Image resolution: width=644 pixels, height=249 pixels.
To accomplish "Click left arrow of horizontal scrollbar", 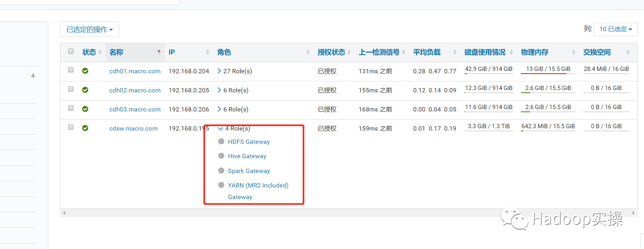I will click(64, 213).
